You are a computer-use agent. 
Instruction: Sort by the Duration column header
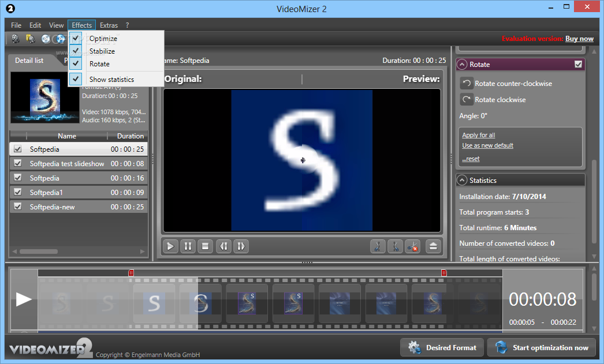130,136
